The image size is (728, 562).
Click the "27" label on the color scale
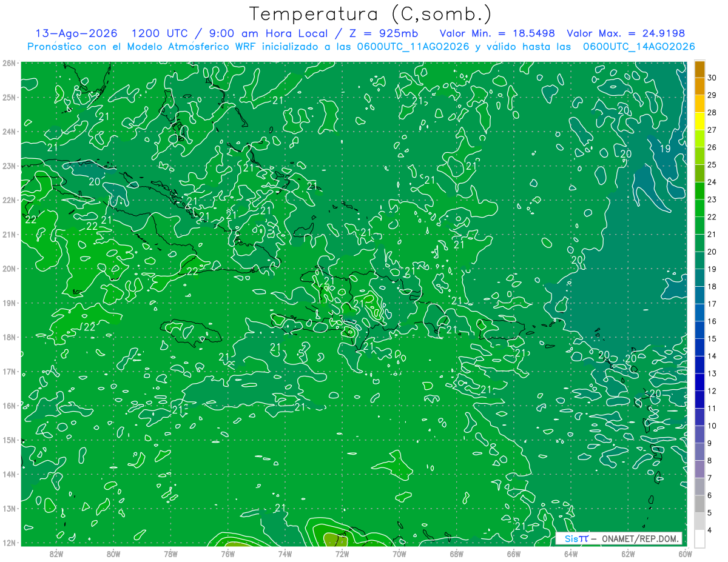(x=712, y=130)
